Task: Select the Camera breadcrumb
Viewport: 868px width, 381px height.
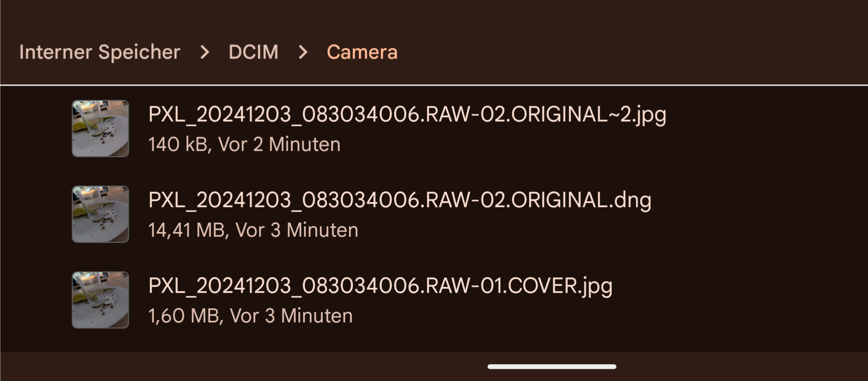Action: (362, 52)
